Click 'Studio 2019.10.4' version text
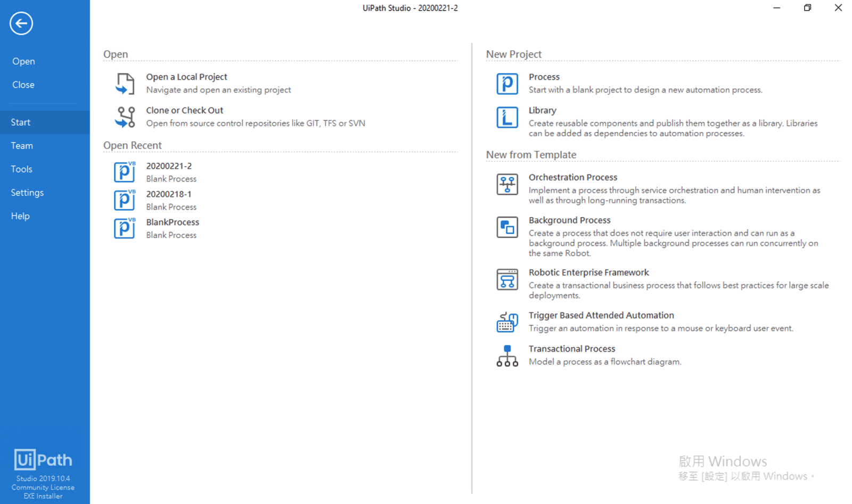The width and height of the screenshot is (852, 504). 43,478
